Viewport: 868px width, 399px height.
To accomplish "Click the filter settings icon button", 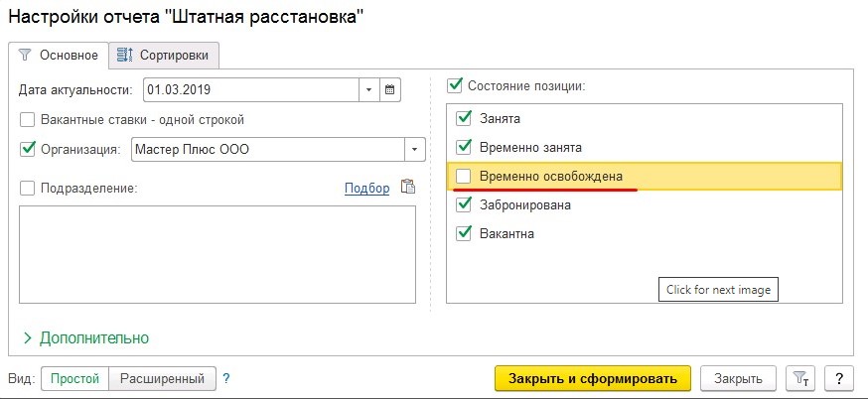I will coord(800,378).
